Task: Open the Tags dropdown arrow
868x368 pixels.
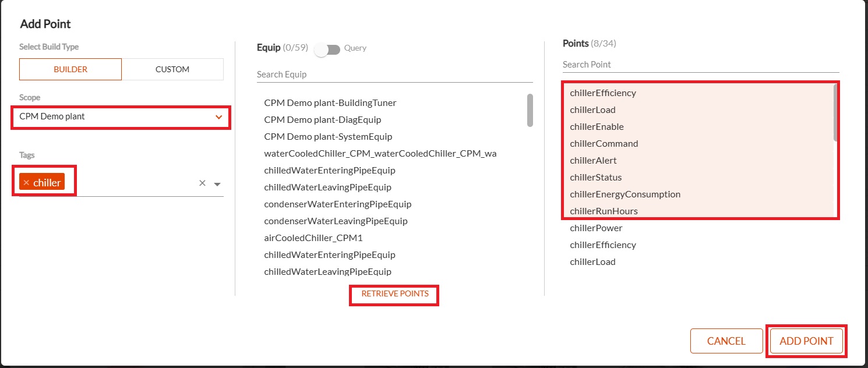Action: tap(217, 184)
